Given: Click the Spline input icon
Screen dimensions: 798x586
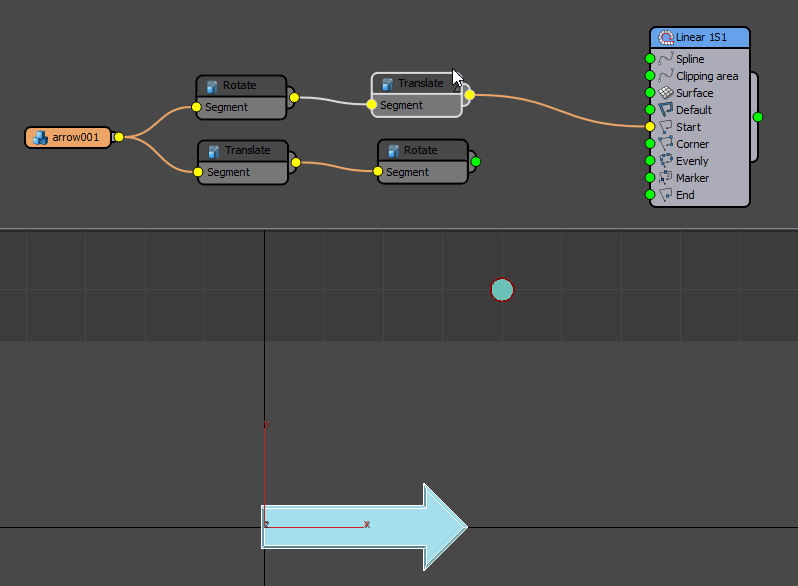Looking at the screenshot, I should tap(666, 59).
